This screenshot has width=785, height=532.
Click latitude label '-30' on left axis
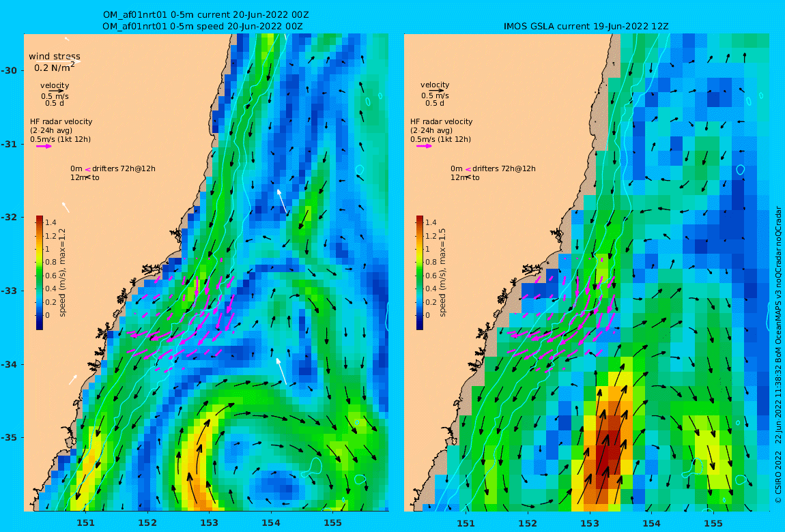tap(9, 70)
